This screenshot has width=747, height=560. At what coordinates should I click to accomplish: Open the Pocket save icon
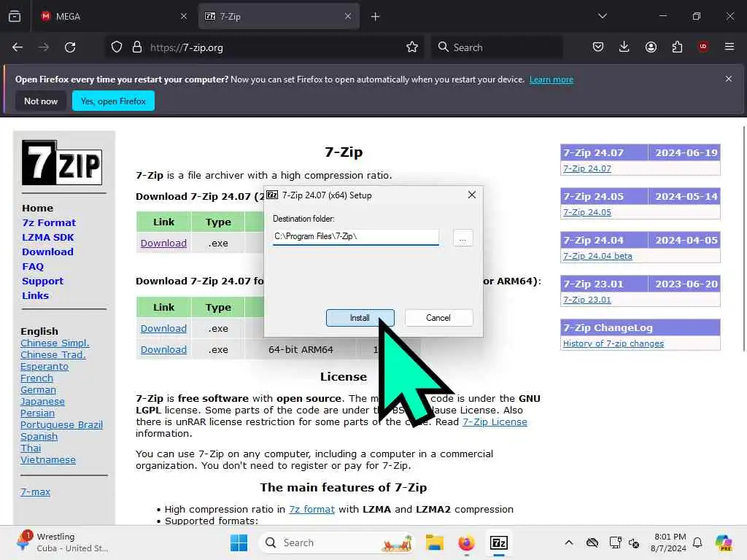pyautogui.click(x=598, y=47)
